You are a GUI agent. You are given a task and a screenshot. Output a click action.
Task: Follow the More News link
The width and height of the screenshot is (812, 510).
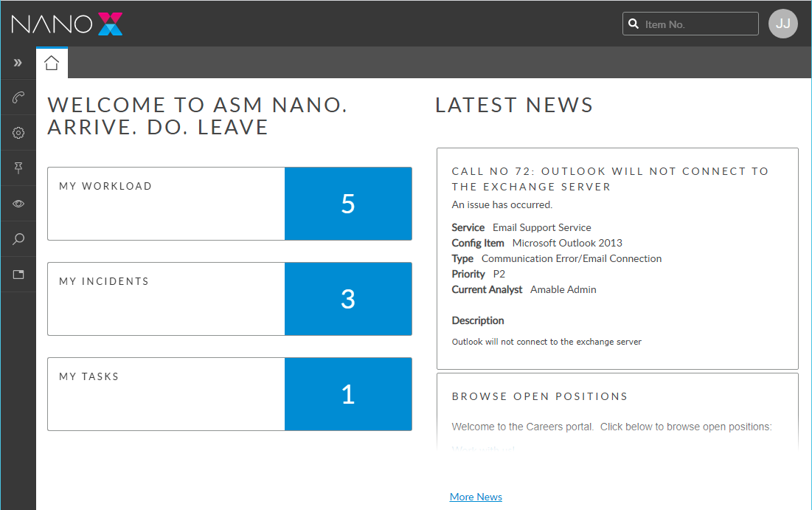coord(476,497)
